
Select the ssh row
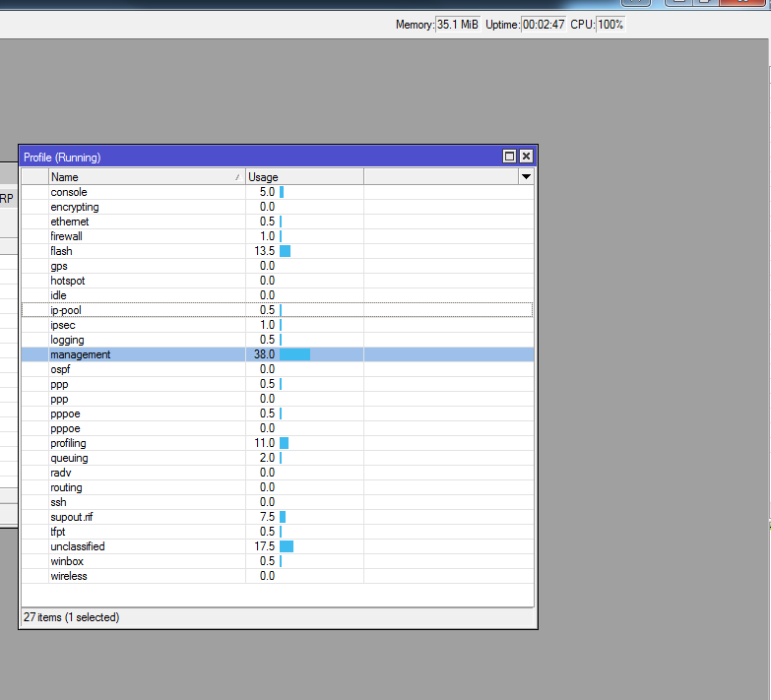click(x=278, y=502)
